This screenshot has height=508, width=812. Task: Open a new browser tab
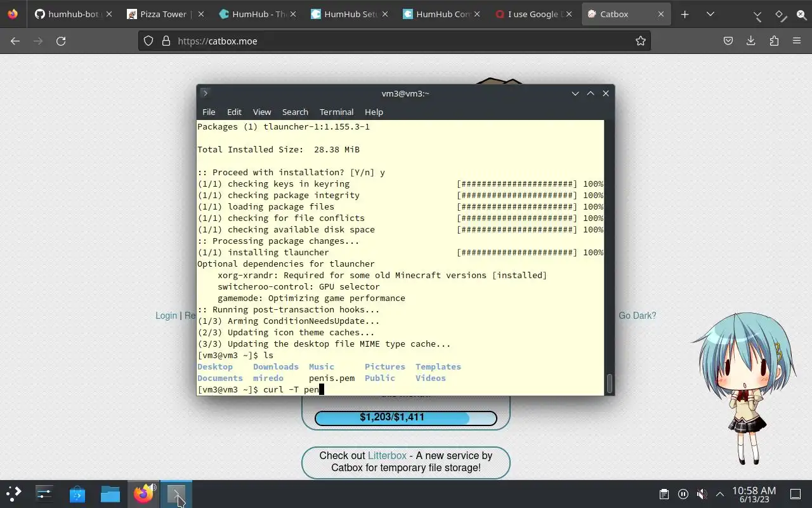coord(685,14)
